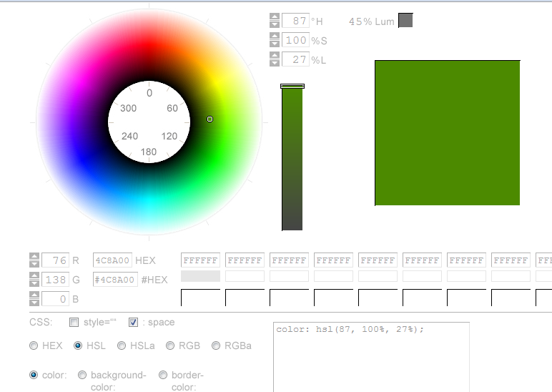Select the HSLa output format radio

122,346
